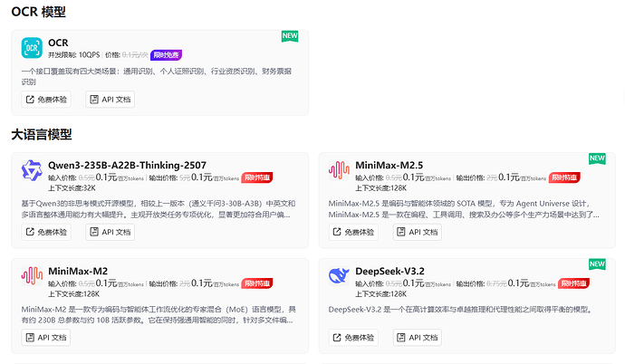Click 上下文长度:128K on MiniMax-M2.5 card
The height and width of the screenshot is (364, 625).
pyautogui.click(x=380, y=188)
